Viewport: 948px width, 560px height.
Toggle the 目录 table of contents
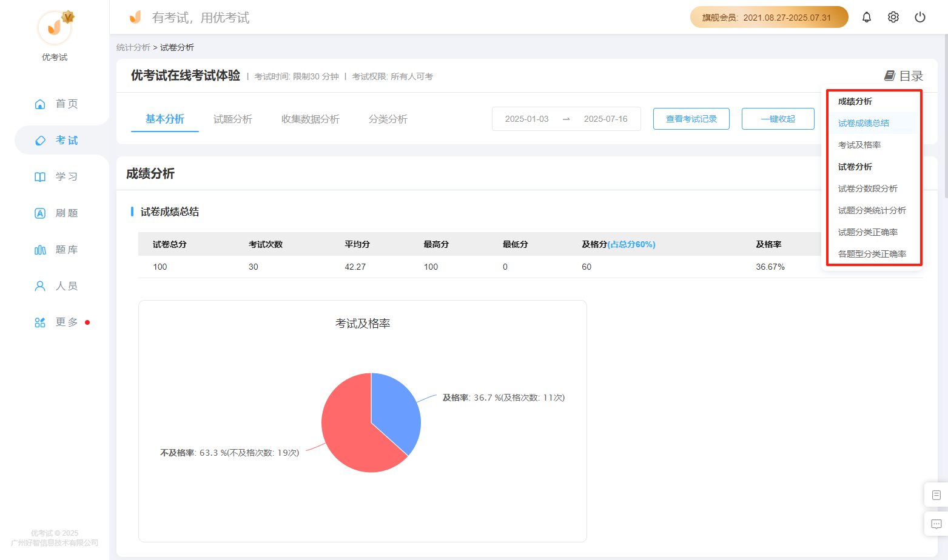[x=904, y=76]
